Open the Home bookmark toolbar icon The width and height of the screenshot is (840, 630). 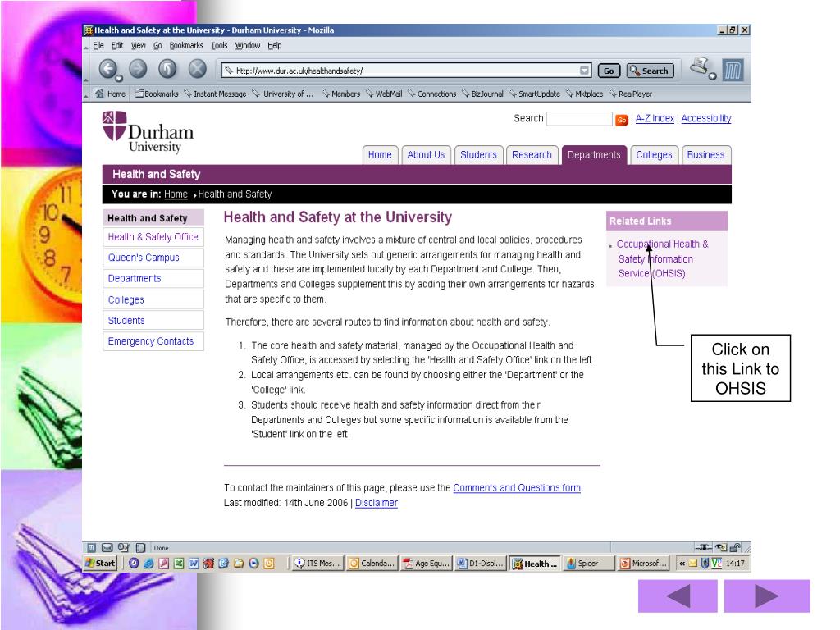111,94
